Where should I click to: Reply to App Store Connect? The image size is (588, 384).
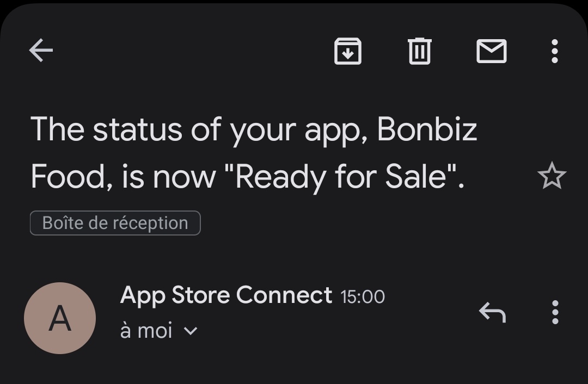point(493,313)
